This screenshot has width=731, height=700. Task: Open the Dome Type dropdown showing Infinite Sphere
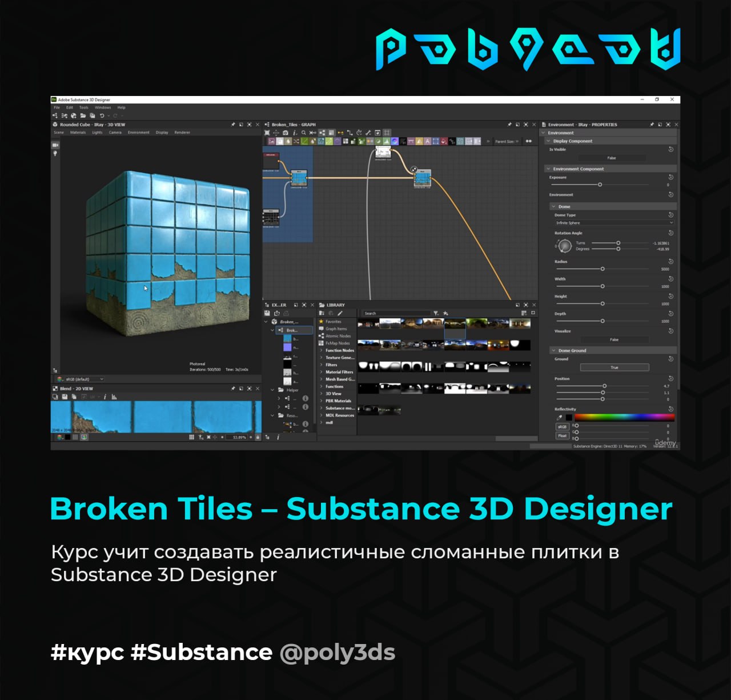click(x=614, y=223)
